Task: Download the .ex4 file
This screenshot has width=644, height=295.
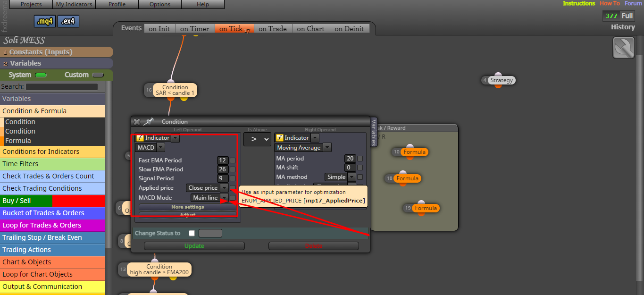Action: tap(68, 21)
